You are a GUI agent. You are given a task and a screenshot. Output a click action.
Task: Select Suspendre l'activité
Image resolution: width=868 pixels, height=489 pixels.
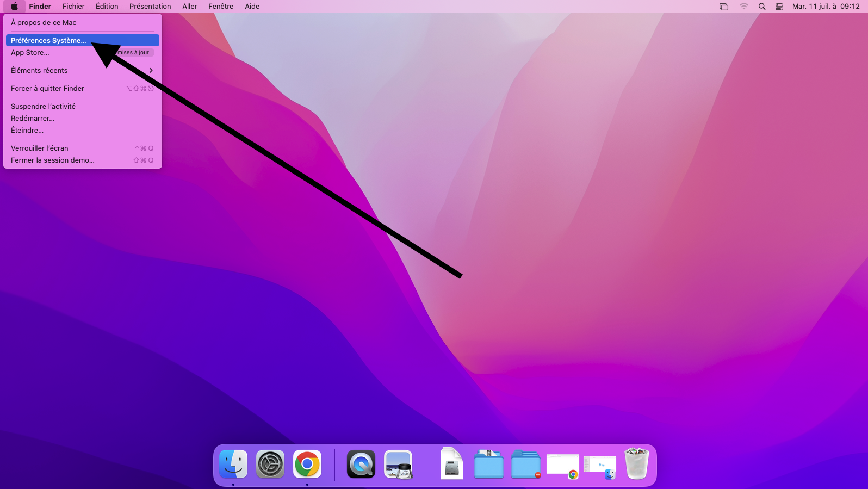tap(82, 106)
